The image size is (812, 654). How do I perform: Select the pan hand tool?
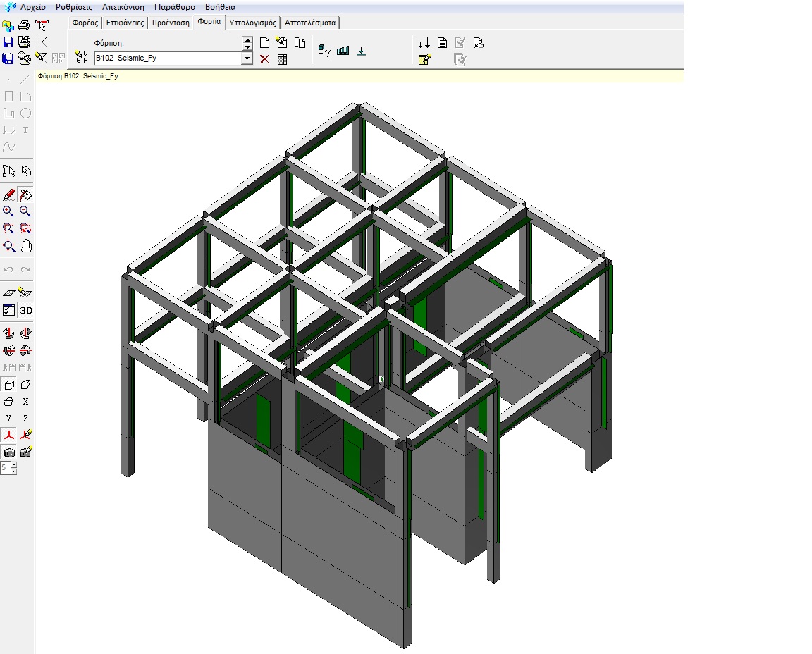click(25, 246)
